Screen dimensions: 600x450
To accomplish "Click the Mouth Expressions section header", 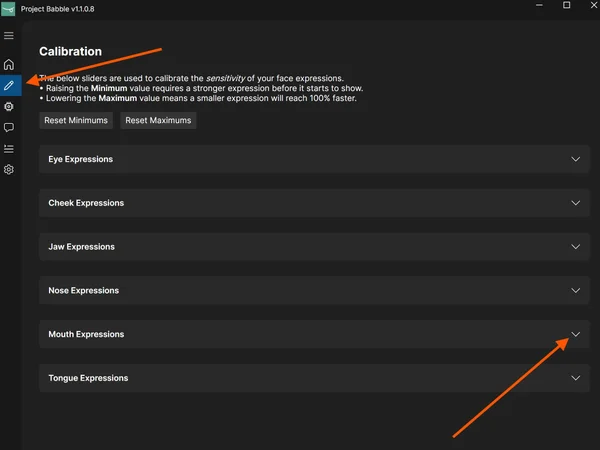I will (x=86, y=335).
